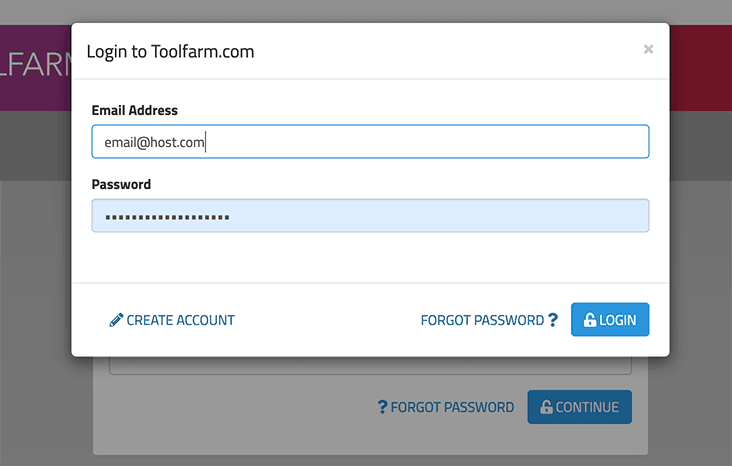The image size is (732, 466).
Task: Click the question mark after Forgot Password
Action: (553, 320)
